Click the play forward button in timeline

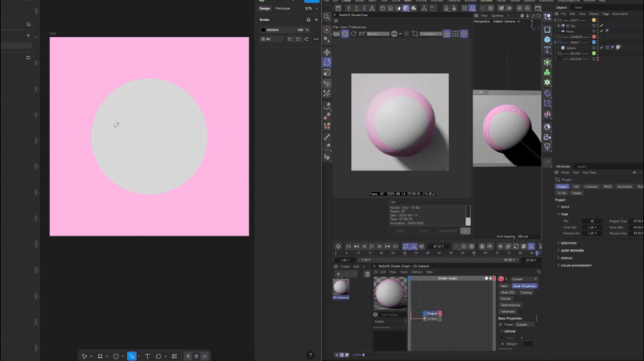coord(372,246)
